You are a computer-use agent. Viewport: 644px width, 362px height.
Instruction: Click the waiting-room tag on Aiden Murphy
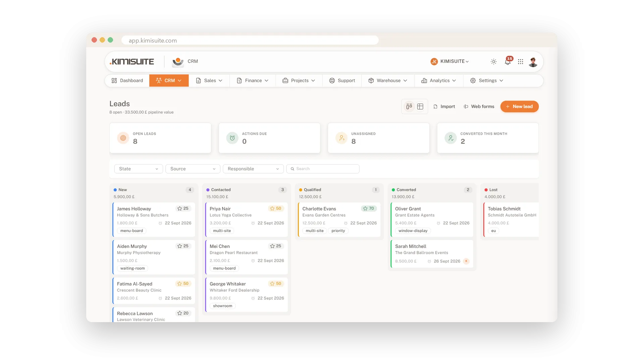point(132,268)
